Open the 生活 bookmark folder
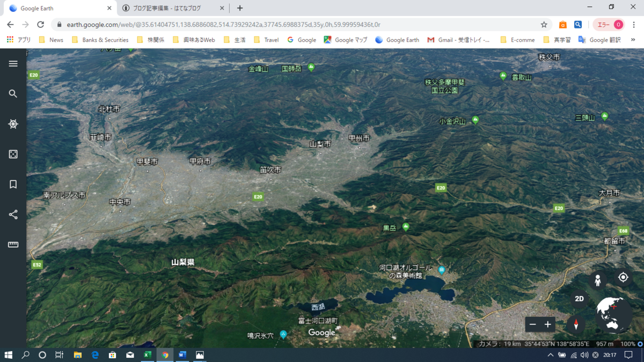The image size is (644, 362). [235, 40]
